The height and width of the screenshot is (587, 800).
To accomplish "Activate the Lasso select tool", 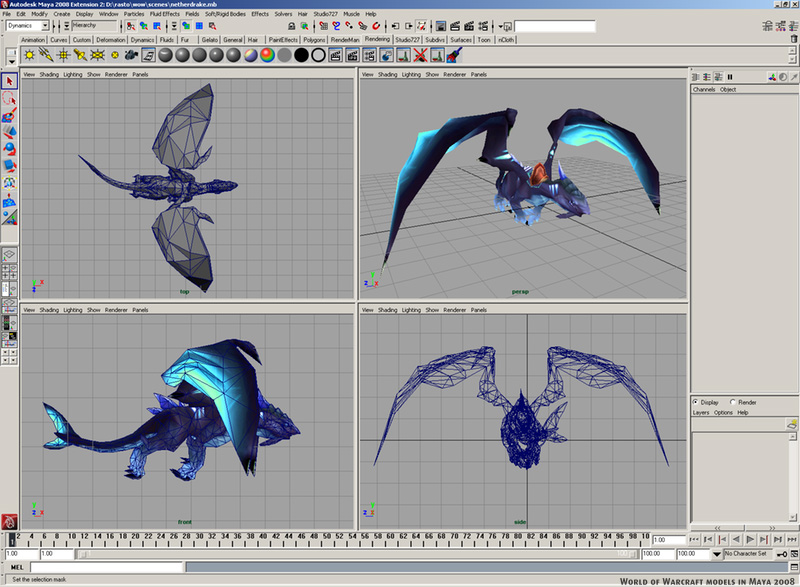I will tap(9, 98).
